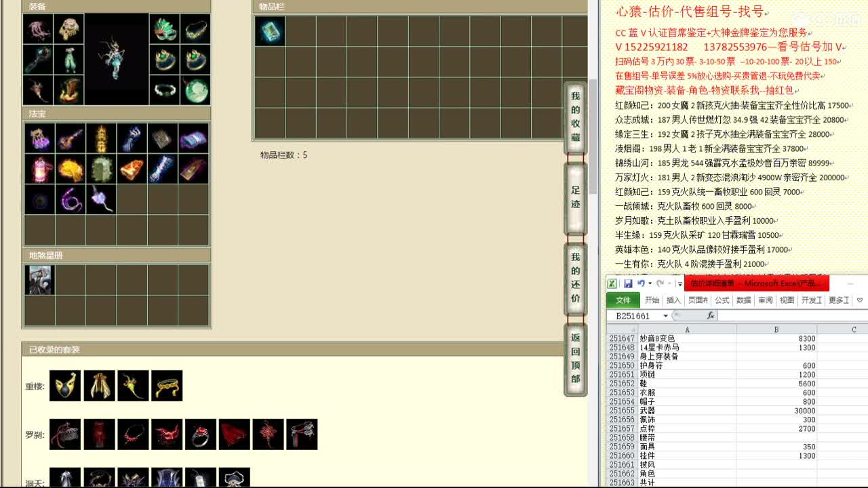868x488 pixels.
Task: Click cell with value 30000
Action: (776, 411)
